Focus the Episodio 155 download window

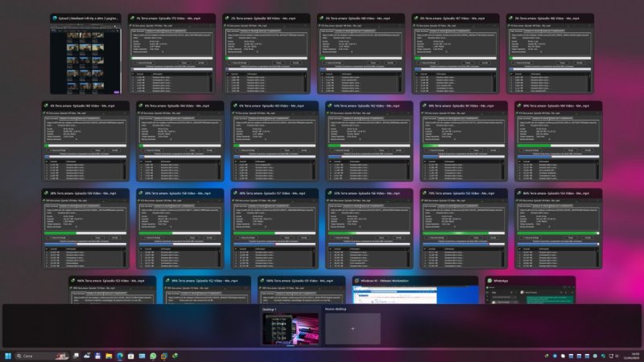pyautogui.click(x=464, y=229)
